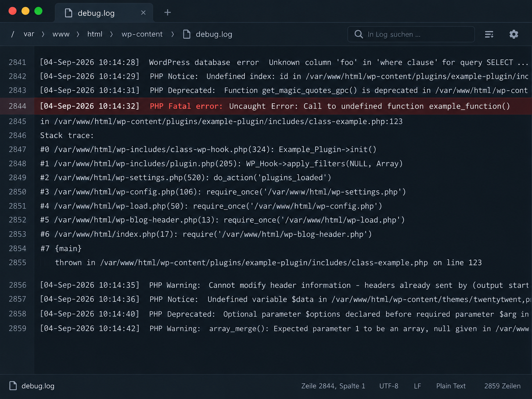
Task: Click 'thrown in' line 2855
Action: coord(268,263)
